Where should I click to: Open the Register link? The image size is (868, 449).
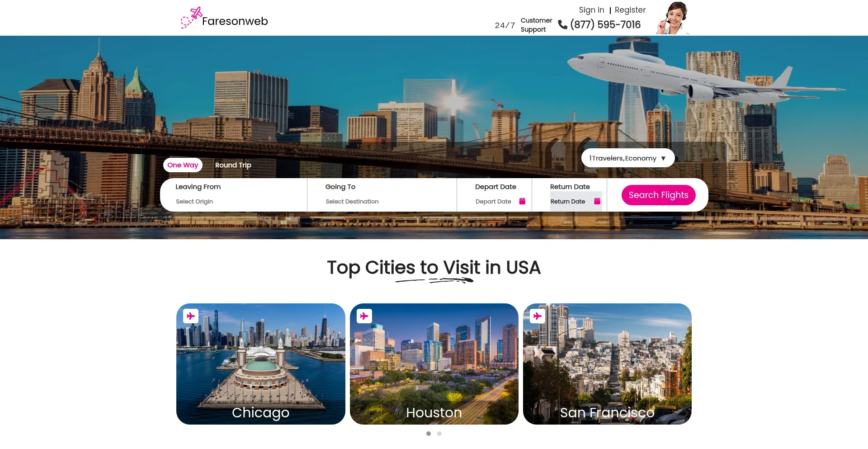630,10
